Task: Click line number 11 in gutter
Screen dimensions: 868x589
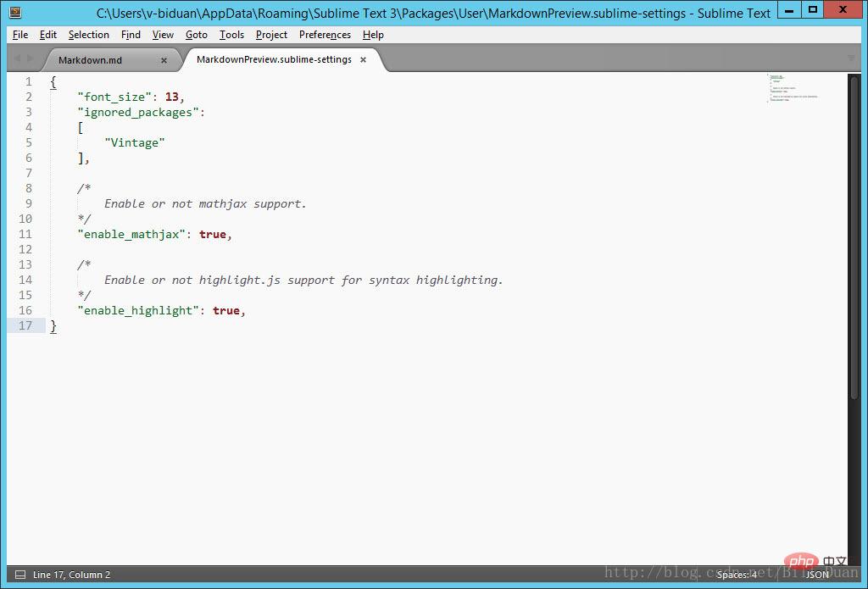Action: pos(25,234)
